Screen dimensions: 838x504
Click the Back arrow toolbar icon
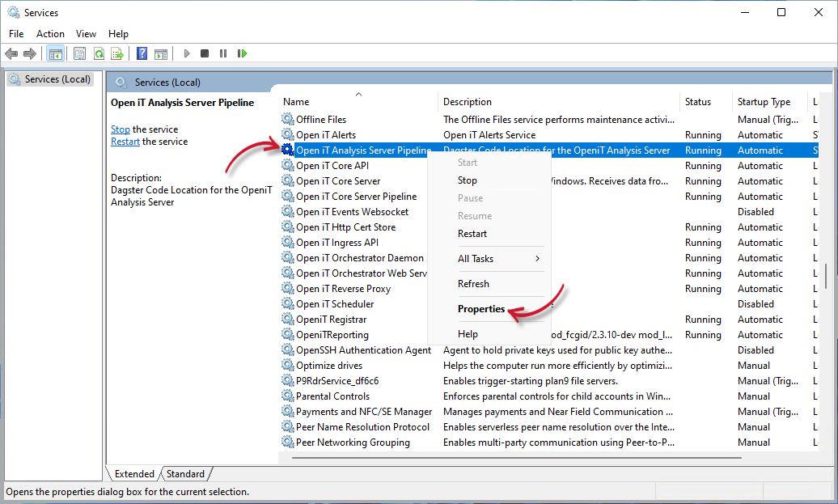point(11,53)
